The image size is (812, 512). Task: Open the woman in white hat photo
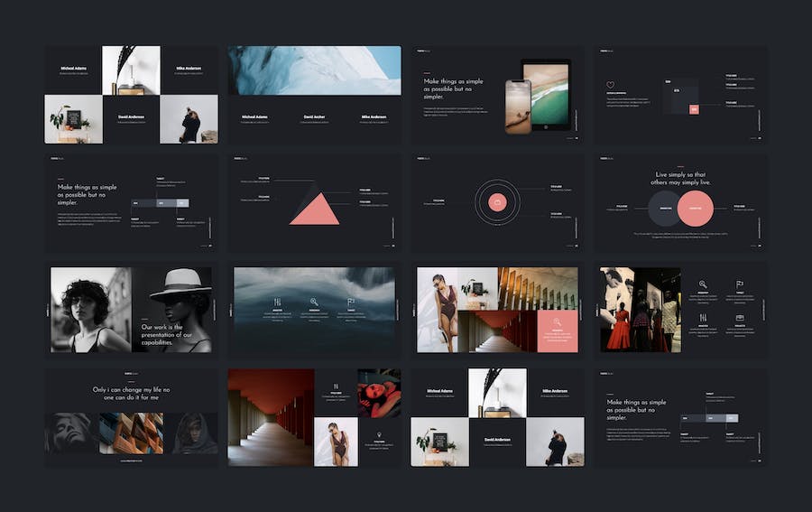[x=178, y=309]
